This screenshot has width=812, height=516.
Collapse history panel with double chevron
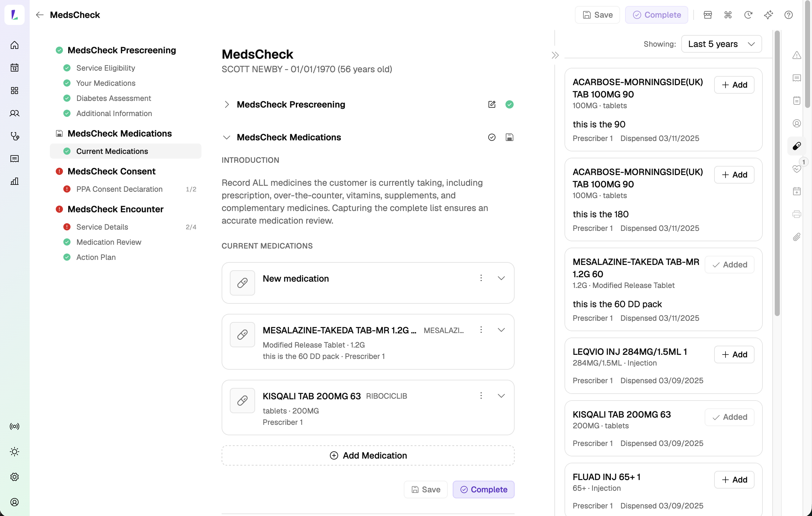pos(555,55)
